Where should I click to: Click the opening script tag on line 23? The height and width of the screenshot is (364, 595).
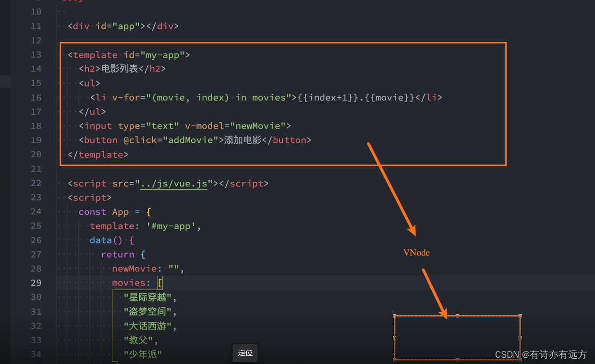click(90, 198)
